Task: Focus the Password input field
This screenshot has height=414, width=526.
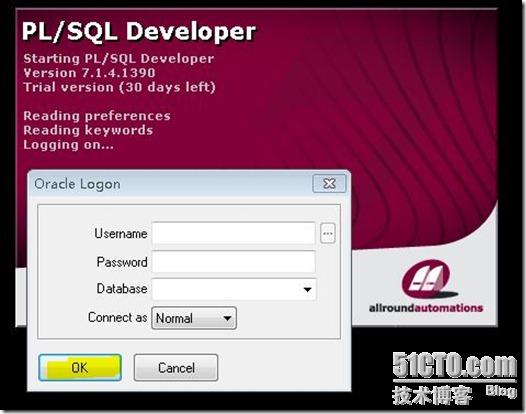Action: (x=233, y=262)
